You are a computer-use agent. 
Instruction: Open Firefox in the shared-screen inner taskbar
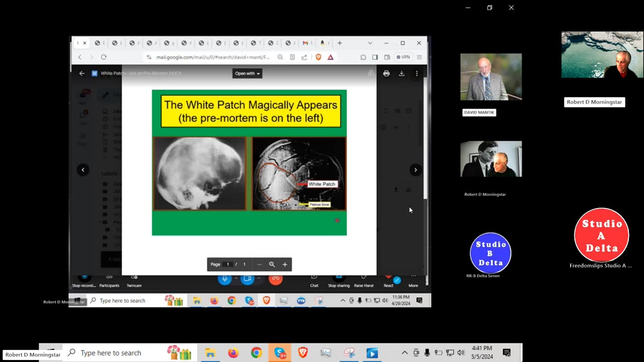pos(214,301)
